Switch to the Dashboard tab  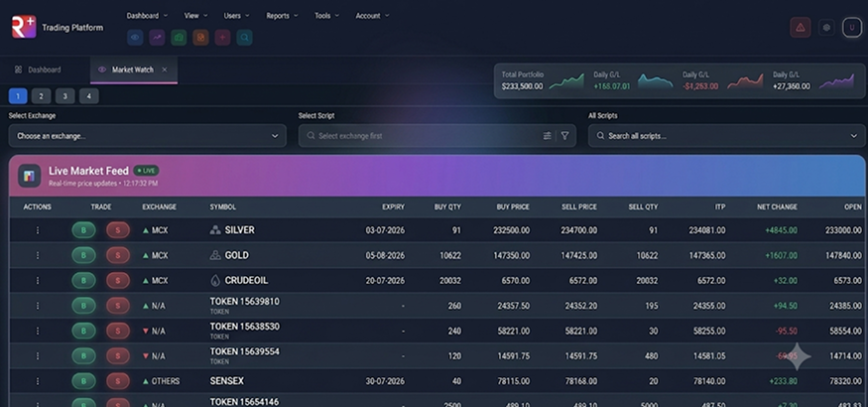[x=39, y=69]
